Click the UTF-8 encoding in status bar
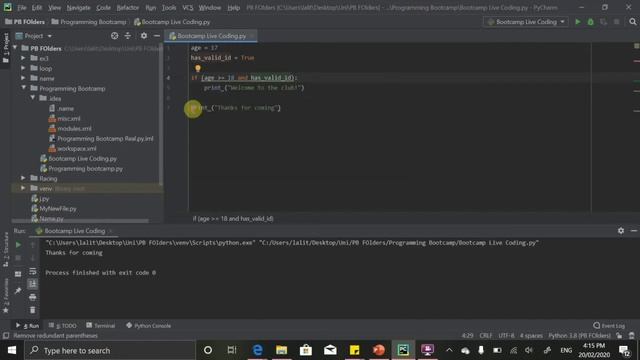 (x=506, y=336)
